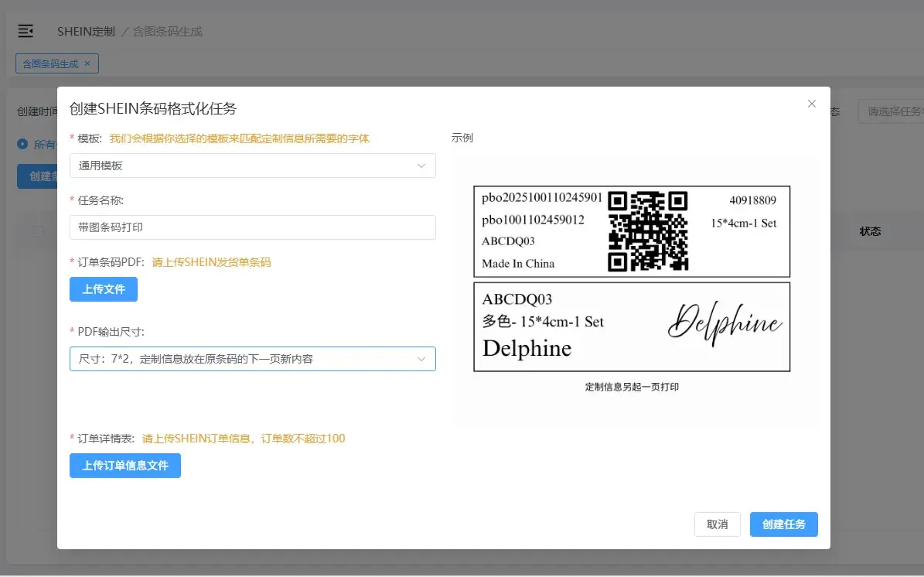Toggle the sidebar hamburger menu icon

pyautogui.click(x=26, y=31)
